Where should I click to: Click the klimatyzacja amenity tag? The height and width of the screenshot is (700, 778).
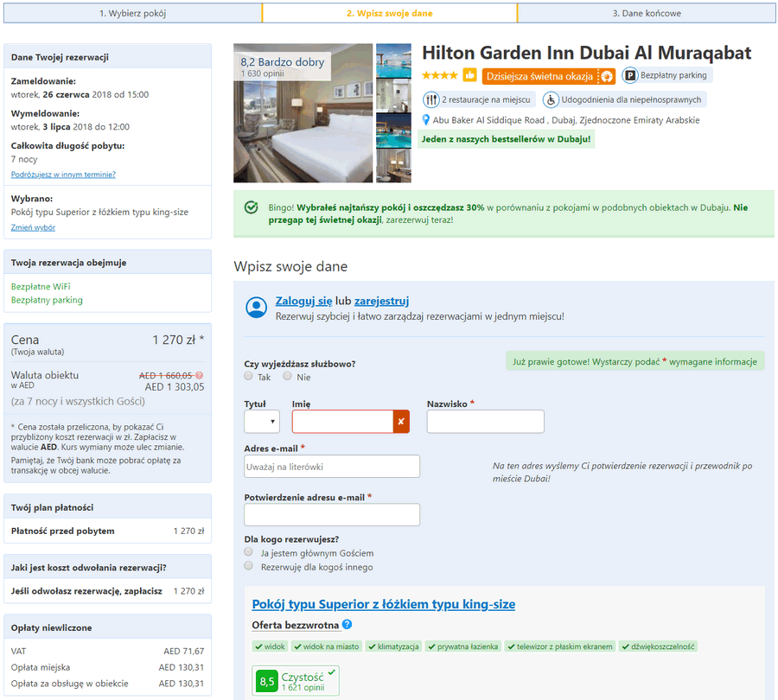pos(393,646)
